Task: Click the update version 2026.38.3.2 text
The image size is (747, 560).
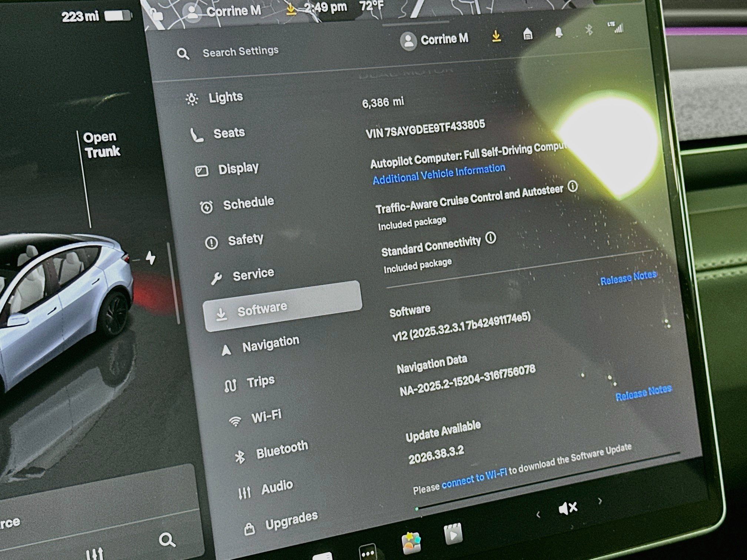Action: 436,455
